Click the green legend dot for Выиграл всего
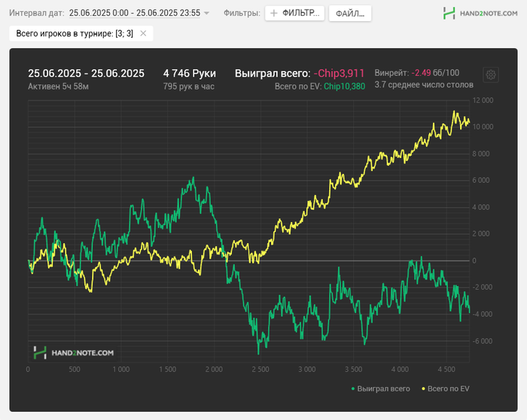 tap(353, 388)
